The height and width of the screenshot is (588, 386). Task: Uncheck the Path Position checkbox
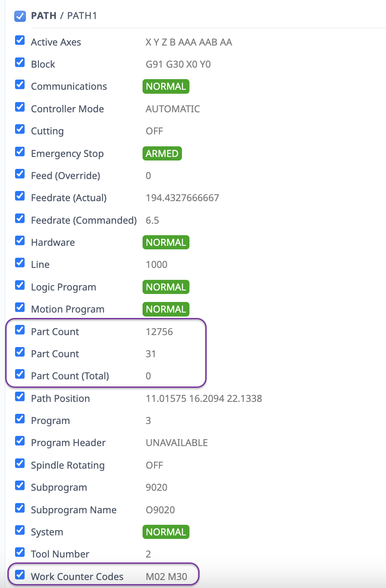click(x=20, y=397)
